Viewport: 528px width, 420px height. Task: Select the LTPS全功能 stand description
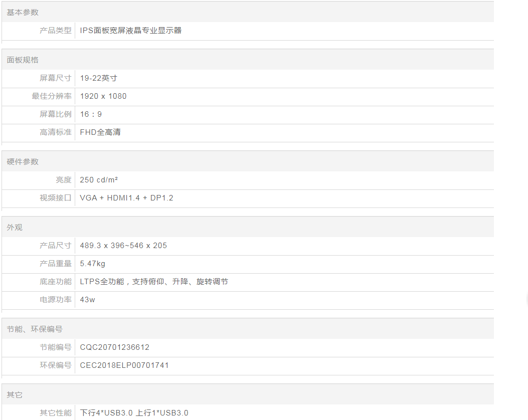click(x=154, y=282)
